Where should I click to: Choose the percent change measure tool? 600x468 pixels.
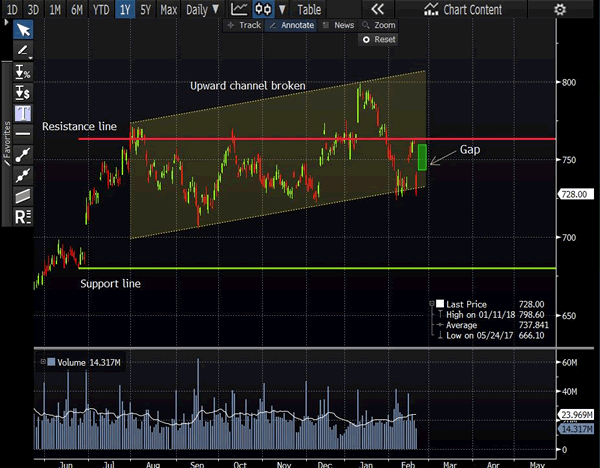23,72
